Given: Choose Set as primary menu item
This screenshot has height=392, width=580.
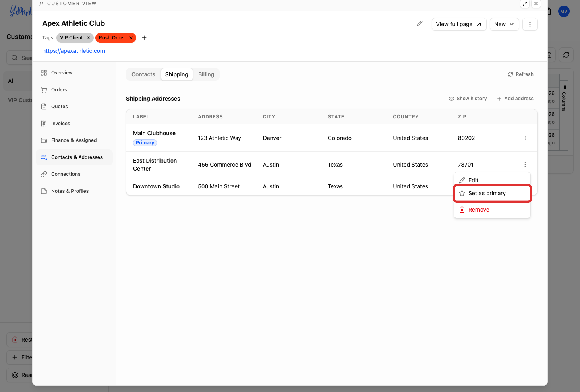Looking at the screenshot, I should (492, 193).
